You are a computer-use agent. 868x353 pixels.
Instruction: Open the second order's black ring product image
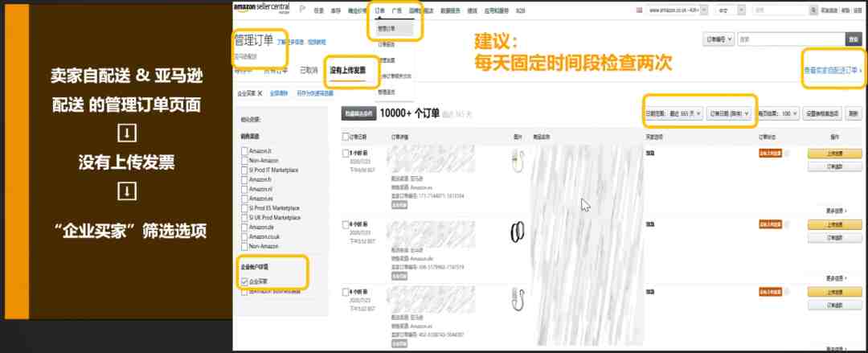click(x=517, y=232)
